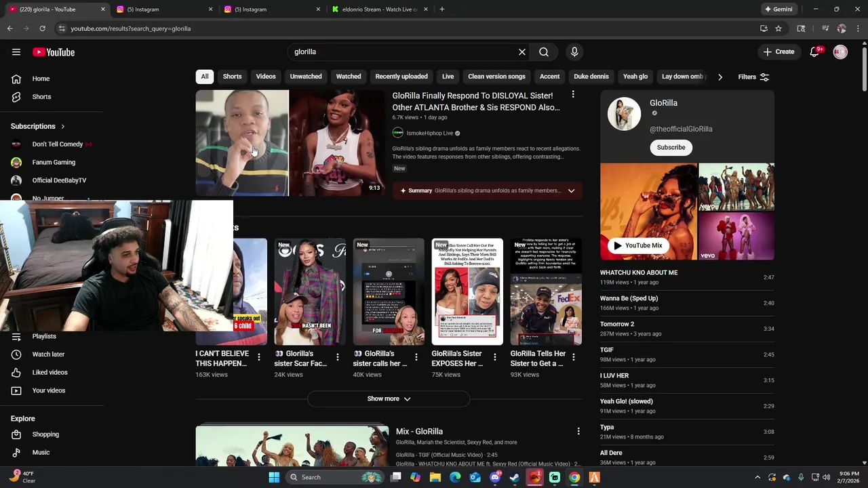Select the Duke dennis chip
868x488 pixels.
591,77
